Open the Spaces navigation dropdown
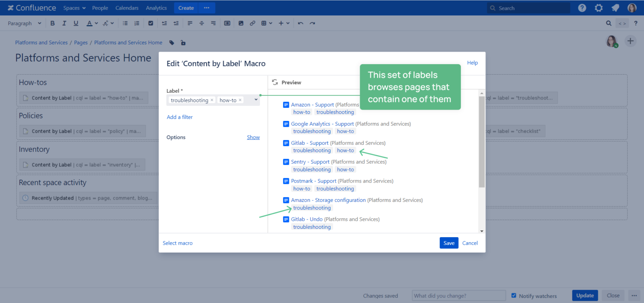 pos(74,8)
